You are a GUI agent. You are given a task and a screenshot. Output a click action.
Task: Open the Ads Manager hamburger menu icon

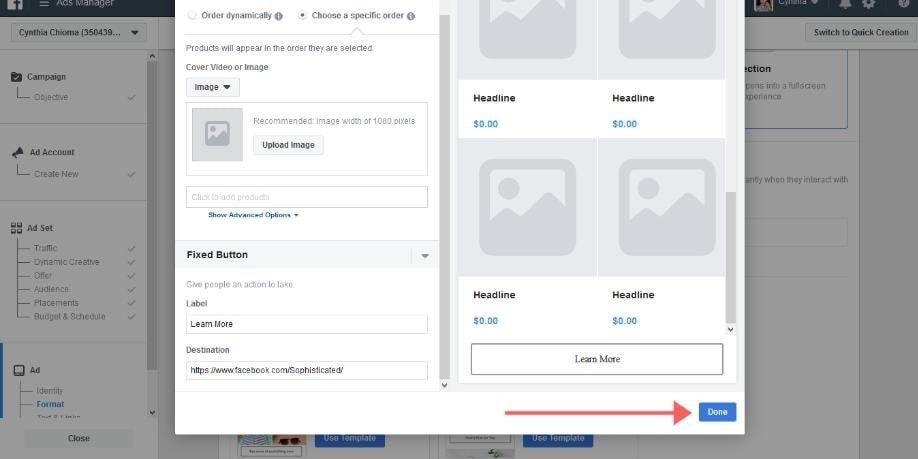coord(44,4)
